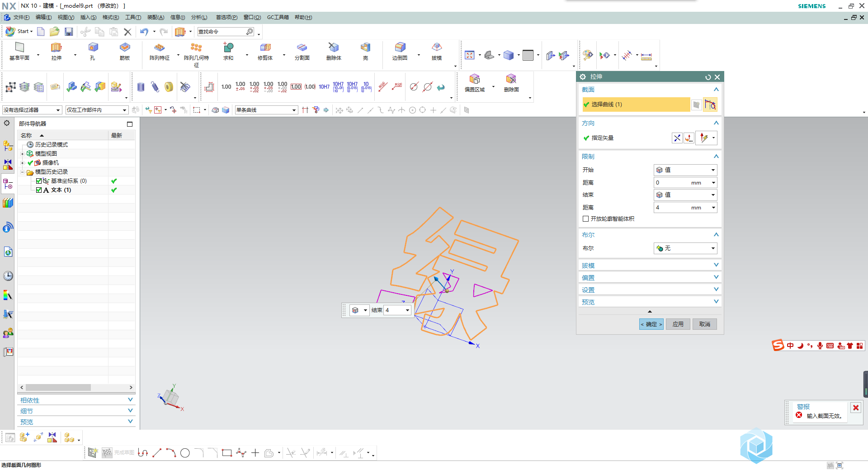Open the GC工具箱 menu
Screen dimensions: 868x470
pyautogui.click(x=278, y=17)
